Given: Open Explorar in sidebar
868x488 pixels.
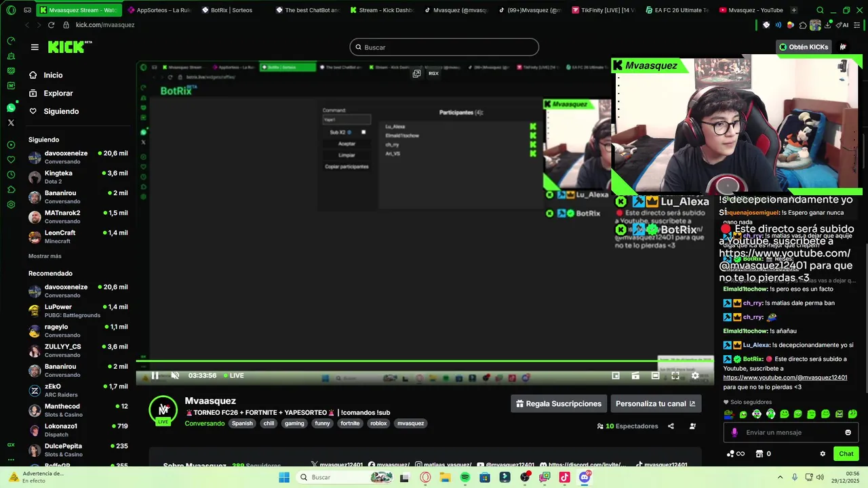Looking at the screenshot, I should tap(58, 93).
